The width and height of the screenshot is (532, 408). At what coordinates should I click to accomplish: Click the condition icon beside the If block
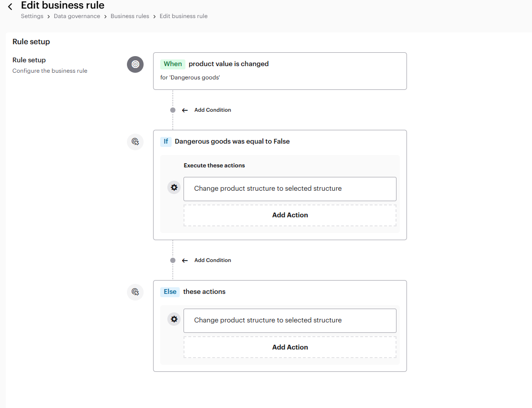click(x=135, y=142)
